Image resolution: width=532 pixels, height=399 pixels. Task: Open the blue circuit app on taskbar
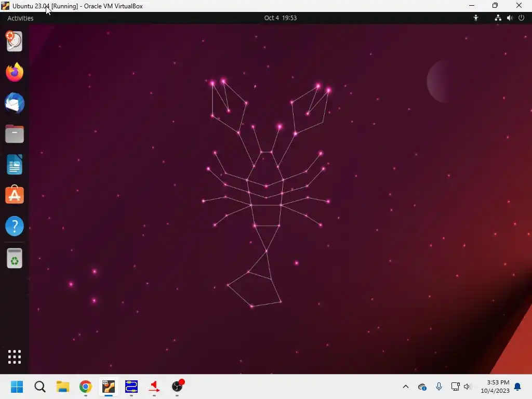click(x=131, y=387)
